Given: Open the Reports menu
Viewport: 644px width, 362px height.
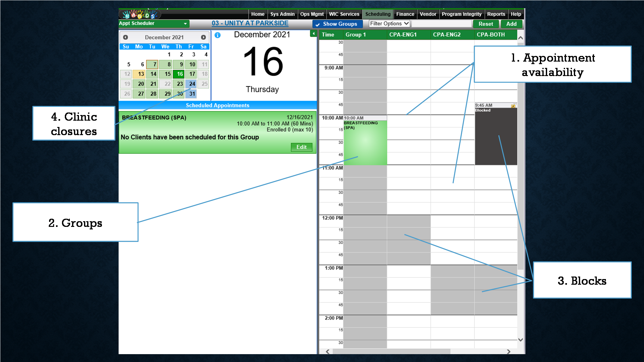Looking at the screenshot, I should [x=496, y=14].
